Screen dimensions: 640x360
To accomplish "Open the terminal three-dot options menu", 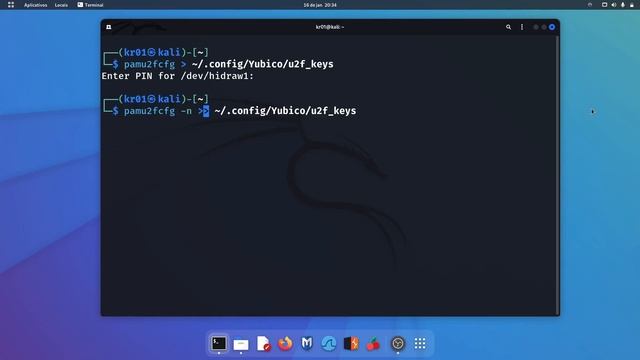I will (x=522, y=27).
